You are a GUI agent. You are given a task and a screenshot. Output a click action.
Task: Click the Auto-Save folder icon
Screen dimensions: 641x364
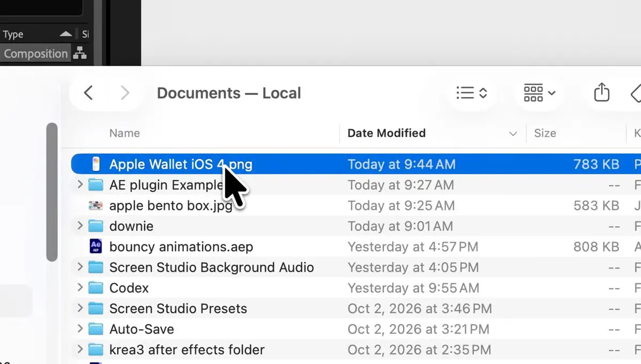click(96, 329)
